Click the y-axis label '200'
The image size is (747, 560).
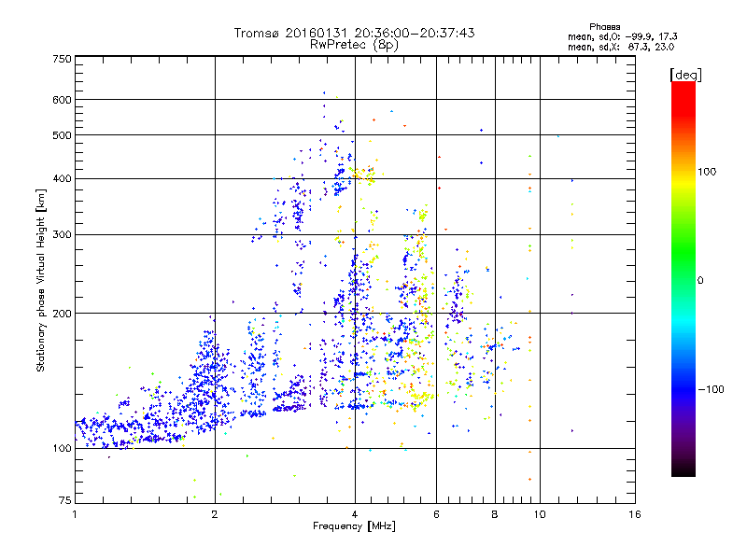[x=62, y=314]
